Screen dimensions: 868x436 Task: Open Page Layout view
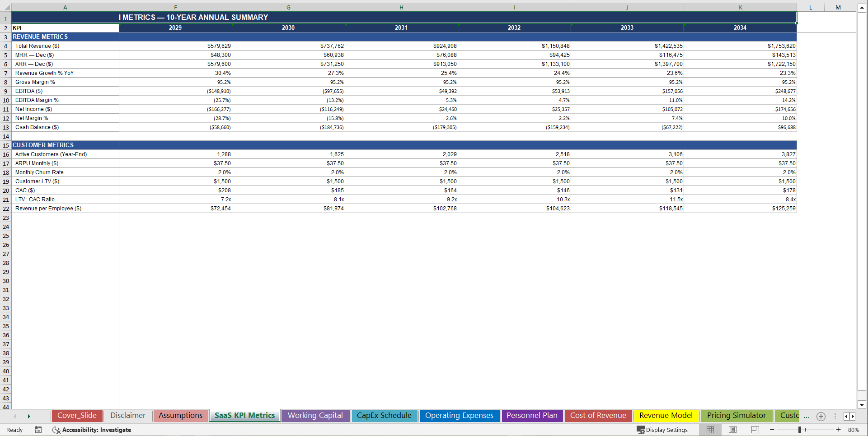tap(732, 430)
